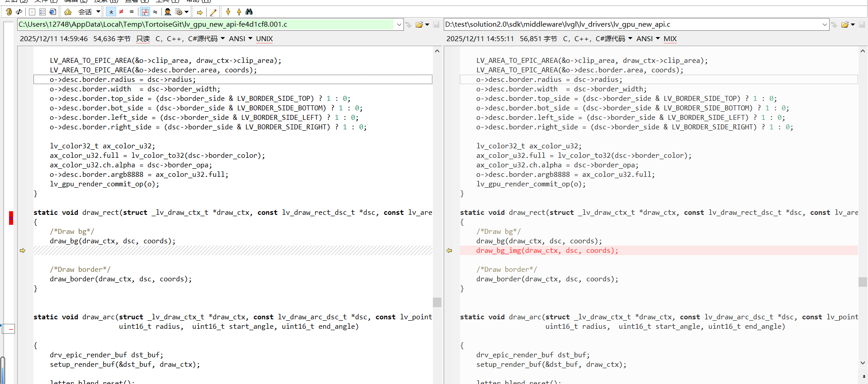
Task: Click the left-arrow copy marker beside draw_bg_img line
Action: pos(449,251)
